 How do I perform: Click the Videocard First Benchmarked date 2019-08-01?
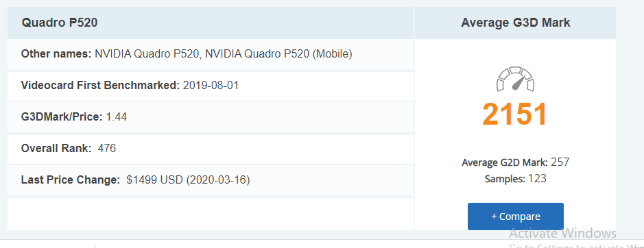click(211, 86)
